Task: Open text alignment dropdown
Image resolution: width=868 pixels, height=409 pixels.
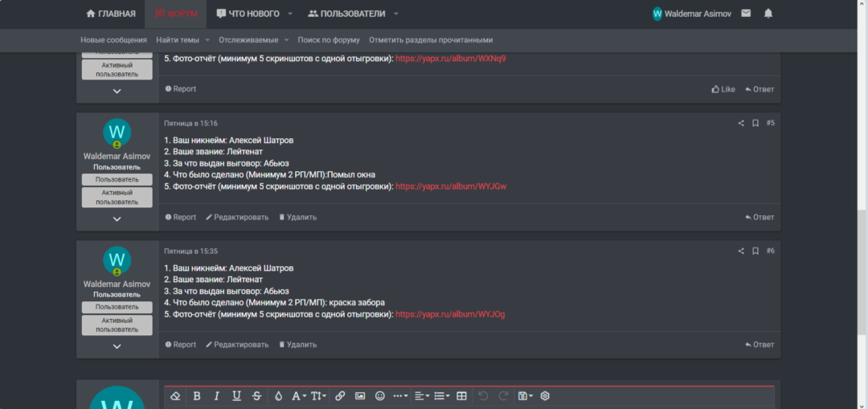Action: (x=422, y=395)
